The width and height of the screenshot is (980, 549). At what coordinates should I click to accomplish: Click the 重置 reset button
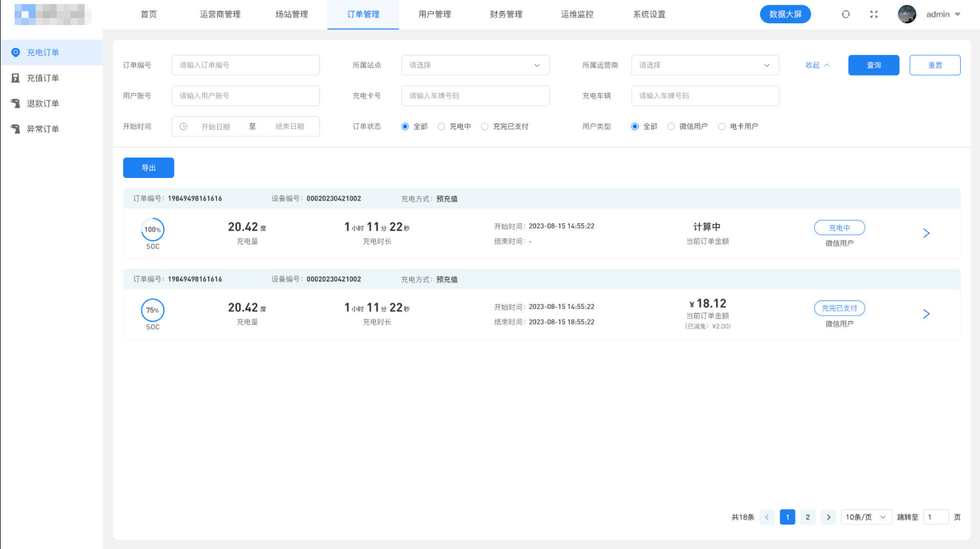coord(935,65)
